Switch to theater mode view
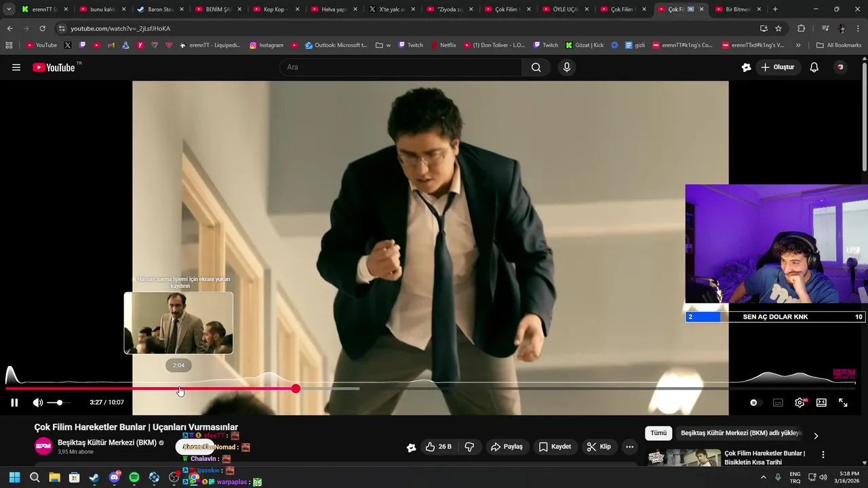The height and width of the screenshot is (488, 868). click(821, 403)
